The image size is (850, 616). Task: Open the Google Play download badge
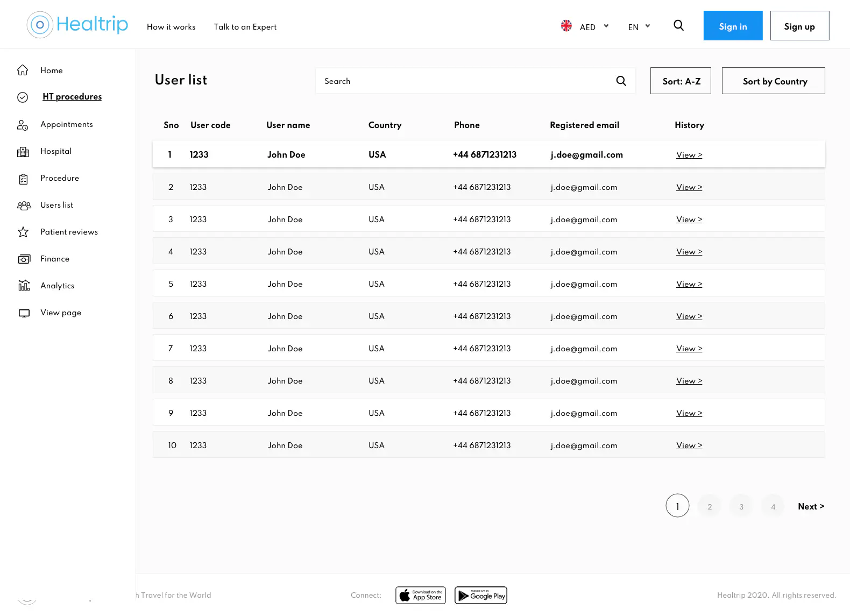click(x=481, y=596)
